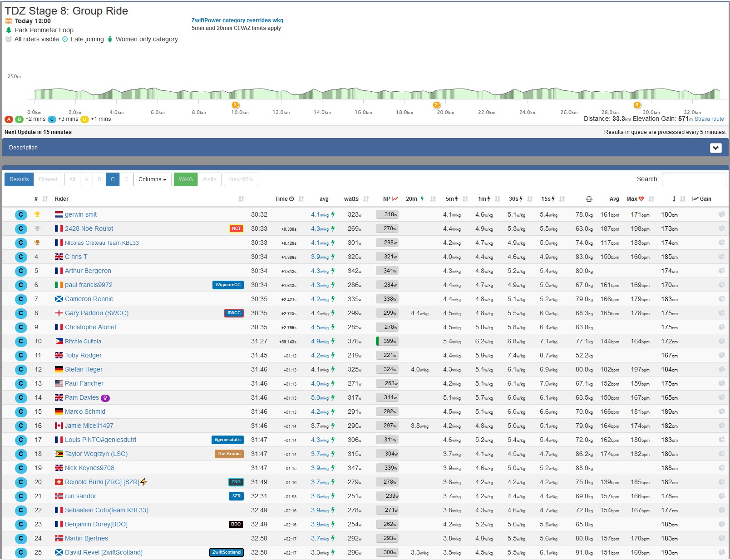Click the red category A badge below chart
Viewport: 730px width, 560px height.
[x=9, y=119]
